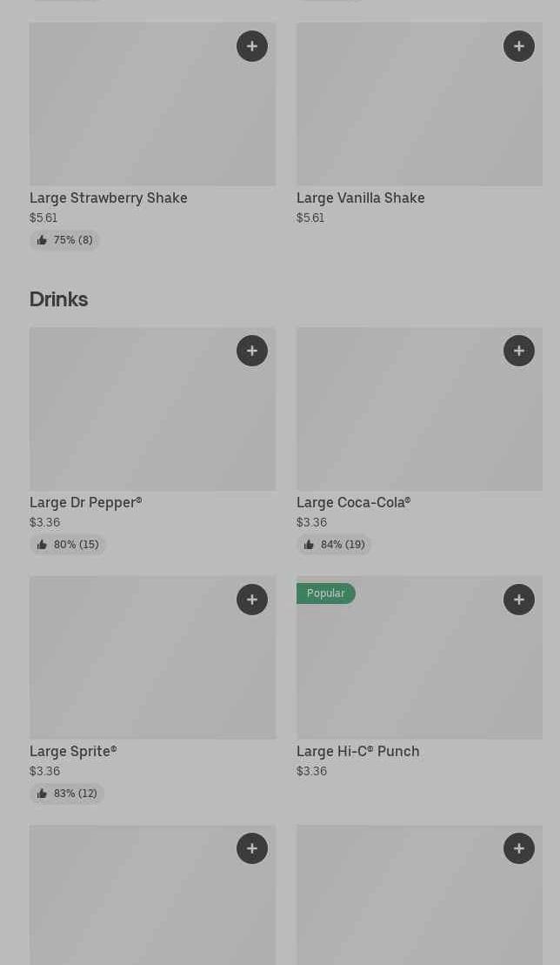This screenshot has height=965, width=560.
Task: Open Large Strawberry Shake item name
Action: coord(109,198)
